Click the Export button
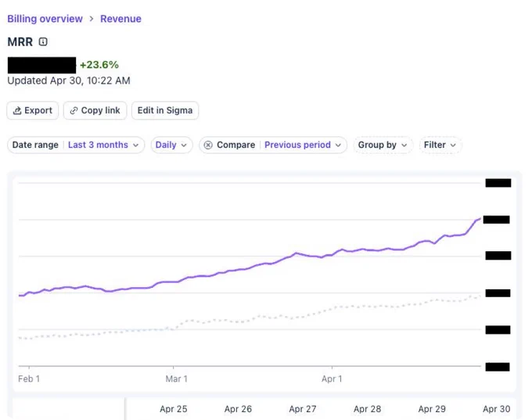 pos(33,110)
